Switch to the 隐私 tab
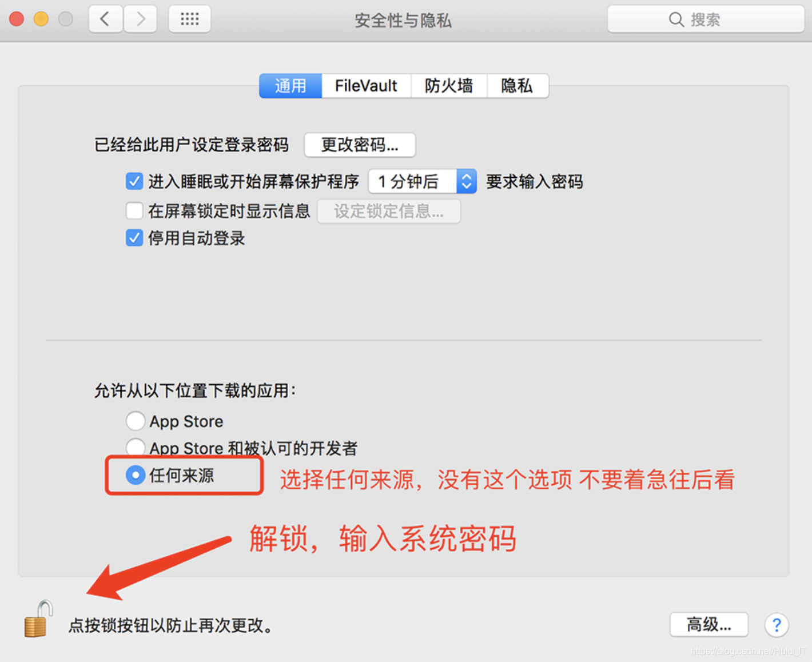 (x=517, y=86)
